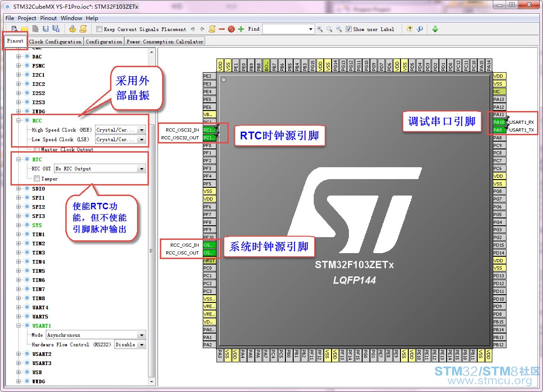This screenshot has height=392, width=543.
Task: Click the Generate Code gear icon
Action: [72, 29]
